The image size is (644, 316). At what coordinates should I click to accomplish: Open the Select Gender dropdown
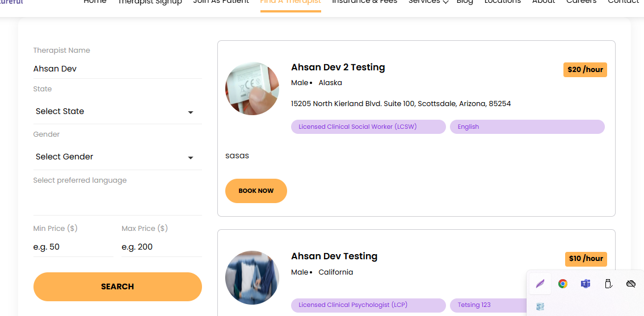pyautogui.click(x=117, y=157)
